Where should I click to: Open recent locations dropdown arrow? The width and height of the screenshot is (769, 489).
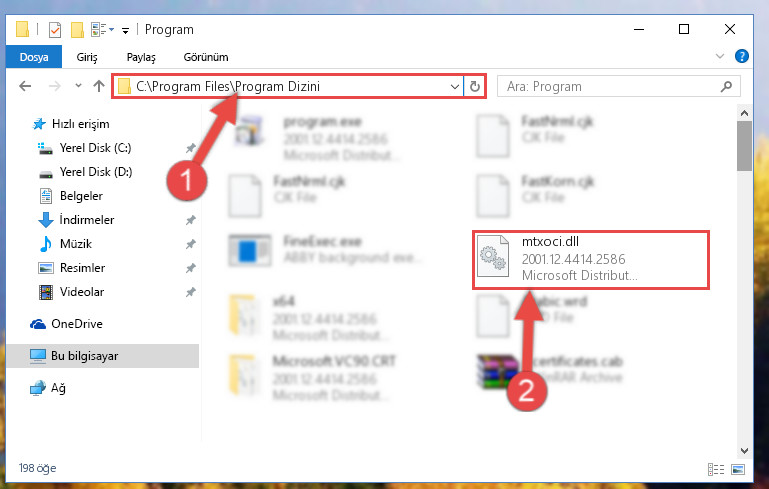(78, 86)
